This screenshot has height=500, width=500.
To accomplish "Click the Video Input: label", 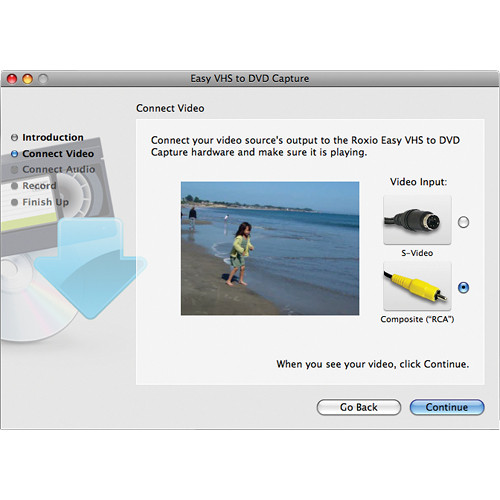I will 418,182.
